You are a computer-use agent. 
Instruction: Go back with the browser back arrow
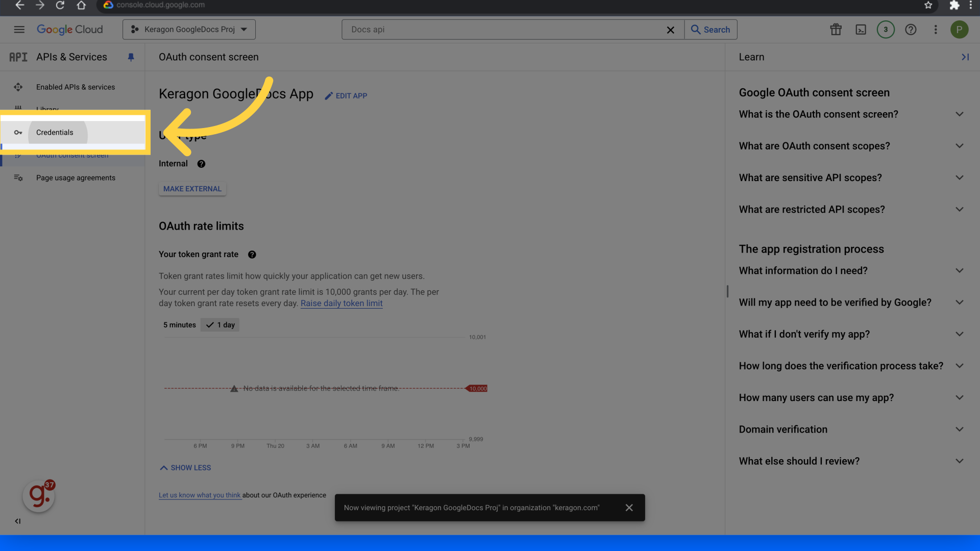[x=19, y=5]
